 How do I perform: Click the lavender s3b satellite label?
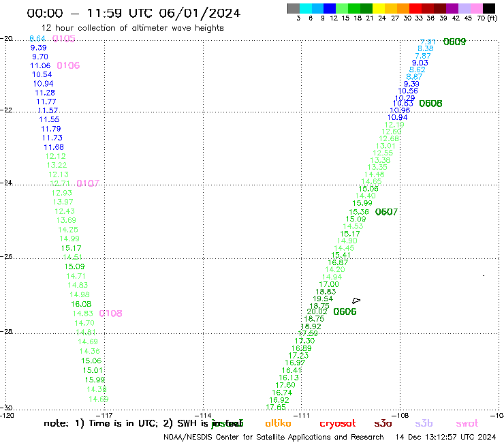(424, 423)
